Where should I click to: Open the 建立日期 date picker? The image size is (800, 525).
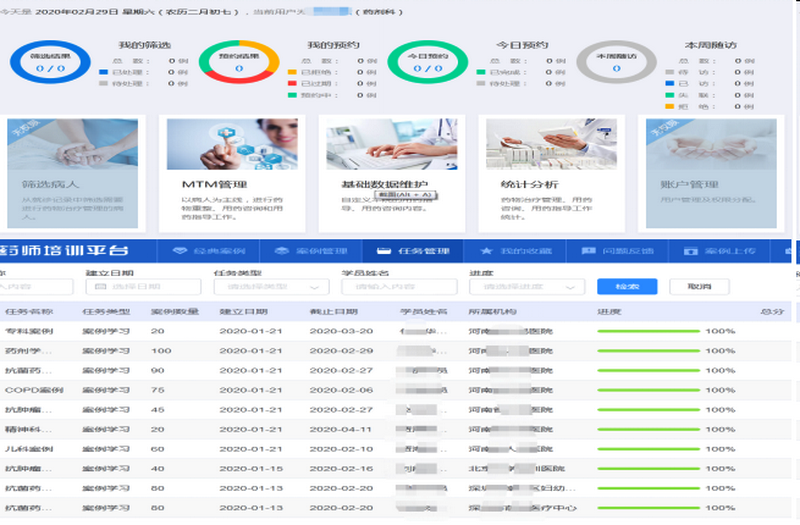[140, 287]
